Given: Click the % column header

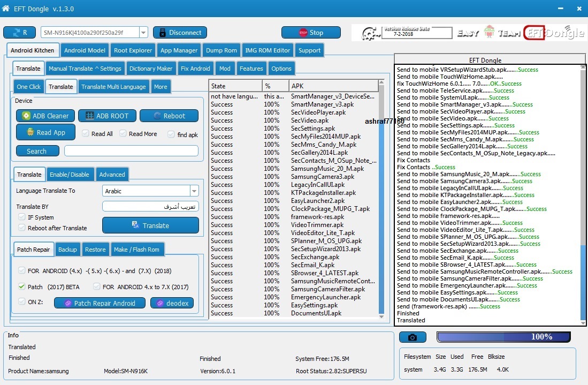Looking at the screenshot, I should coord(275,86).
